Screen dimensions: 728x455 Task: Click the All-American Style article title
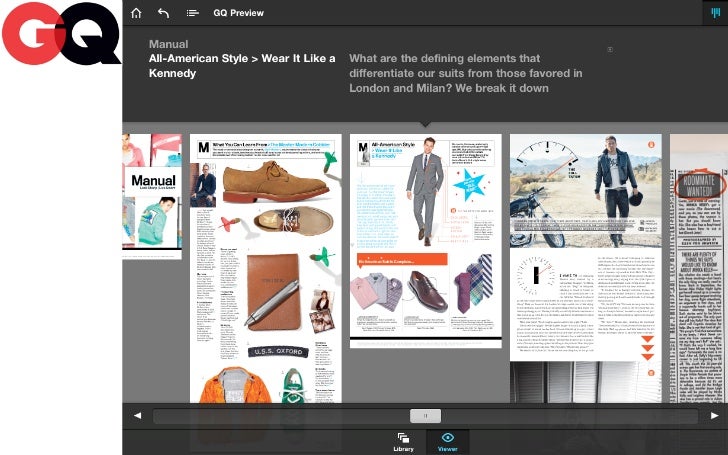[x=242, y=65]
